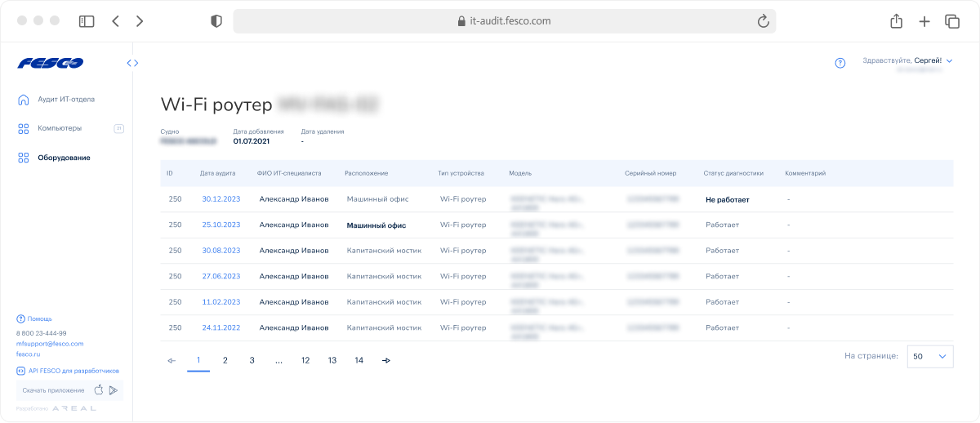Viewport: 980px width, 423px height.
Task: Expand the На странице 50 dropdown
Action: [930, 356]
